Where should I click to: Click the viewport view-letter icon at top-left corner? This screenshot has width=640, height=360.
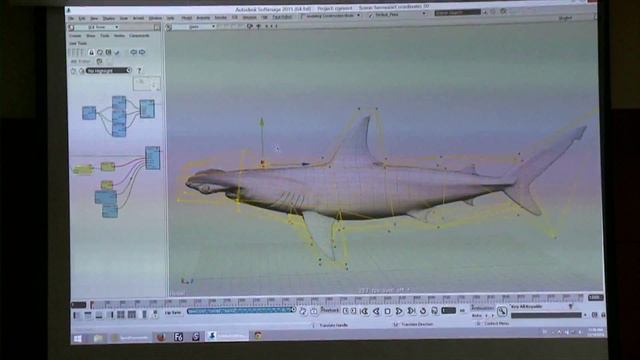[x=169, y=27]
